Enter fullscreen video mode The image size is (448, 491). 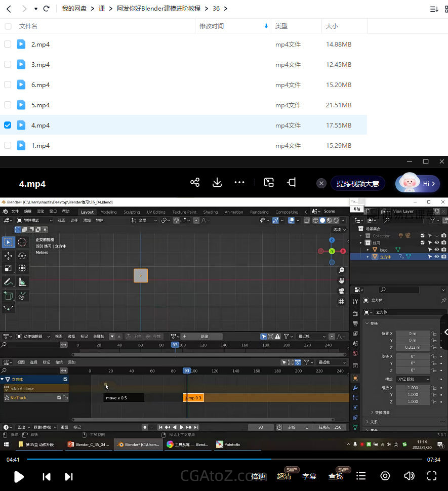tap(431, 476)
